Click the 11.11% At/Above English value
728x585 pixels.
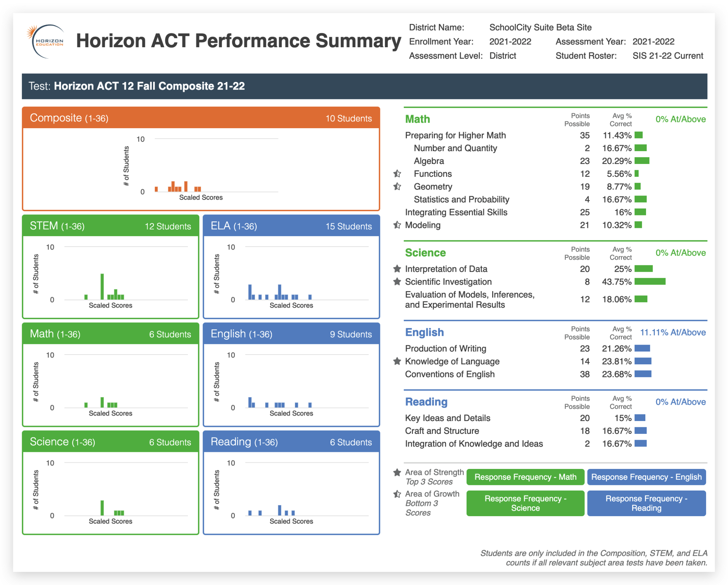click(x=673, y=332)
